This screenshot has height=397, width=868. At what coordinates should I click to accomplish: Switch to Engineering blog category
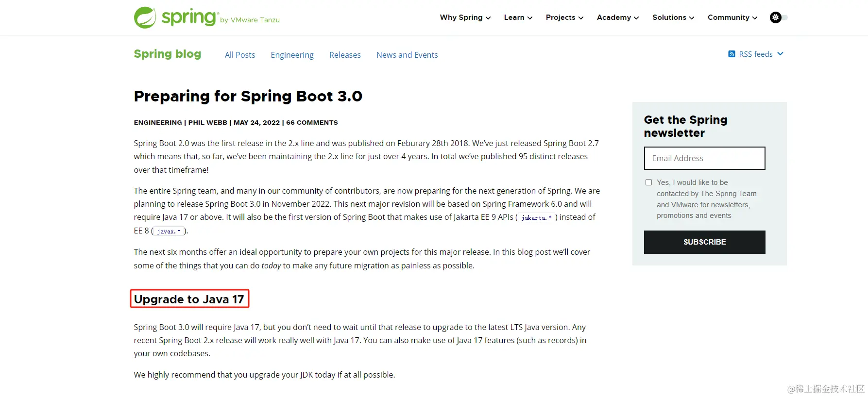(292, 55)
